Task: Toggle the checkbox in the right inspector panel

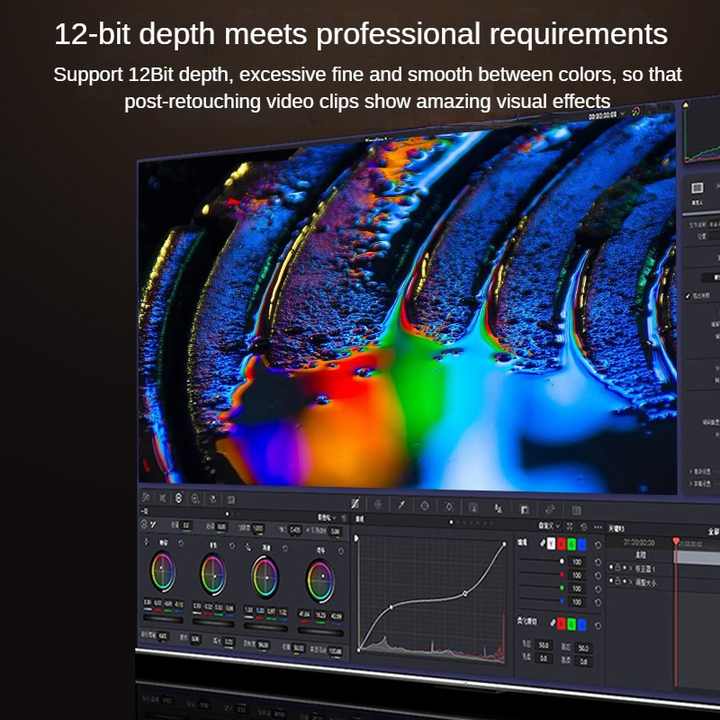Action: tap(688, 296)
